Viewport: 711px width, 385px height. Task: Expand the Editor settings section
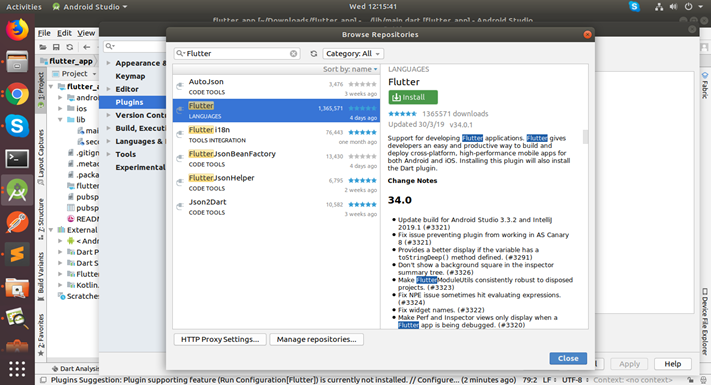(108, 89)
